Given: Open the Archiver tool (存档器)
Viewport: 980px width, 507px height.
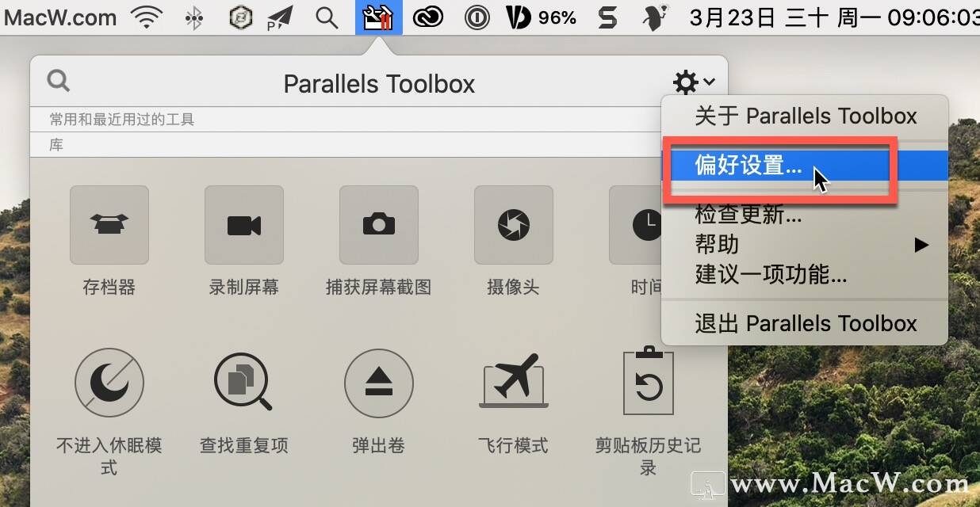Looking at the screenshot, I should pyautogui.click(x=109, y=225).
